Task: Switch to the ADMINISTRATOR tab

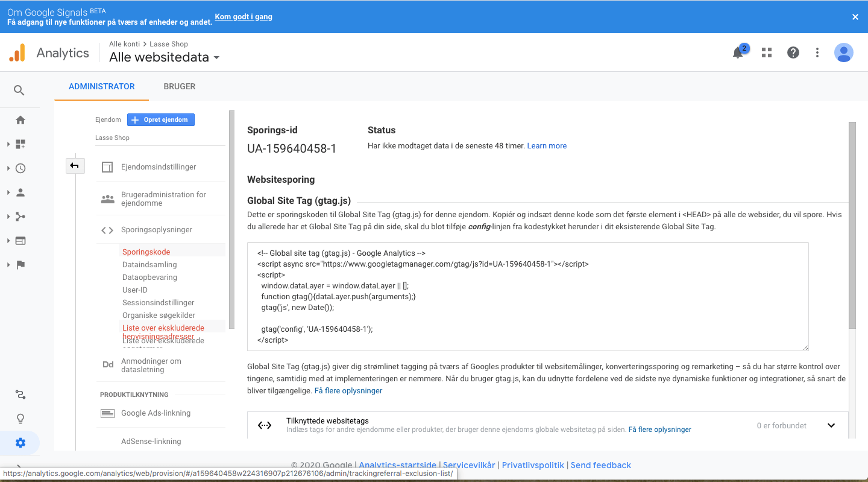Action: tap(102, 86)
